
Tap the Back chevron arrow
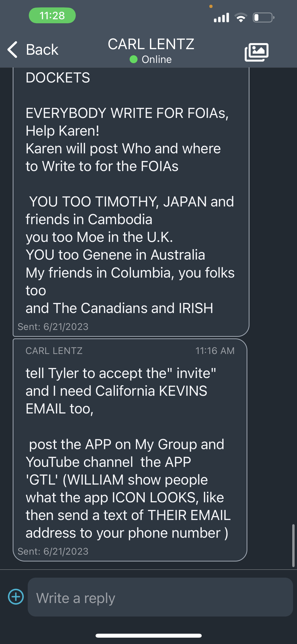(x=12, y=49)
